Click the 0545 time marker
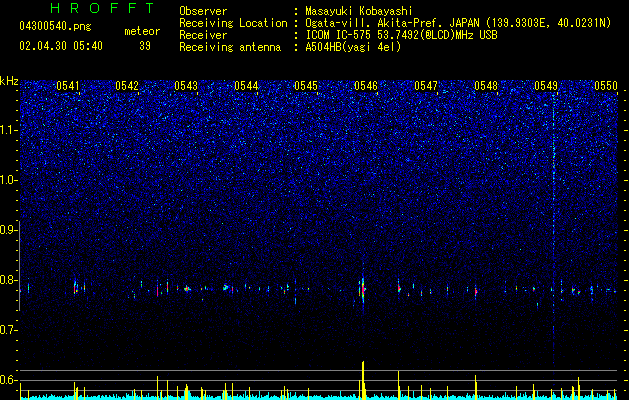 [306, 85]
